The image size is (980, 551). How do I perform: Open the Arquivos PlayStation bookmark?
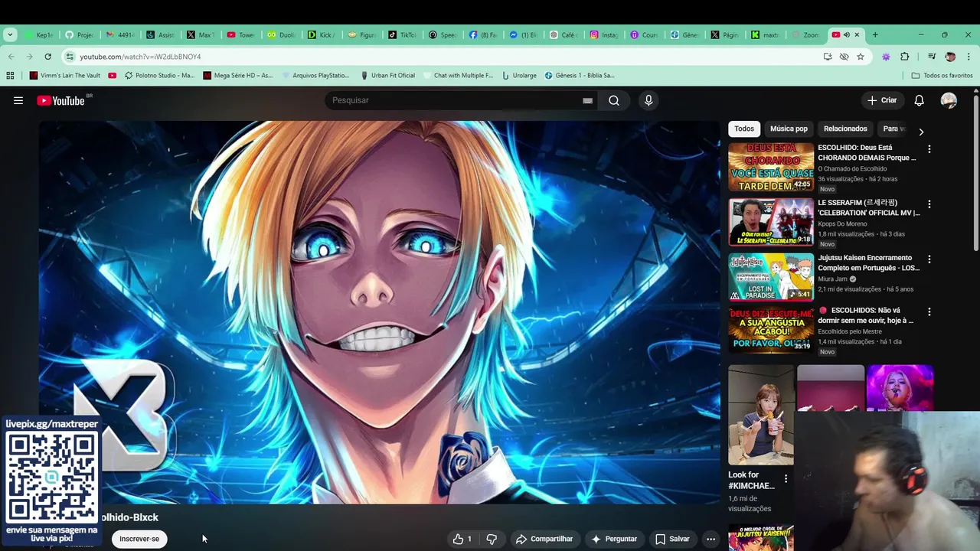(315, 75)
